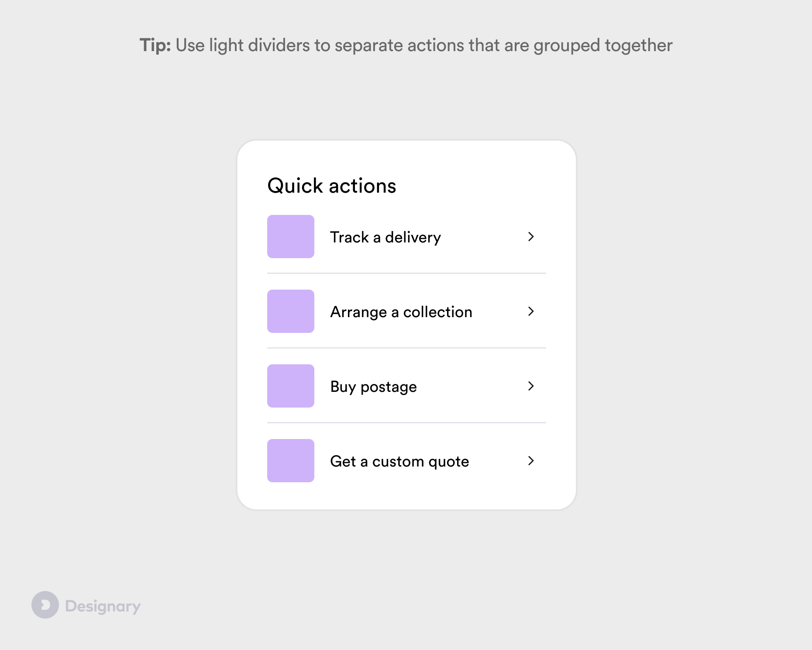812x650 pixels.
Task: Click the purple square beside Track a delivery
Action: [290, 236]
